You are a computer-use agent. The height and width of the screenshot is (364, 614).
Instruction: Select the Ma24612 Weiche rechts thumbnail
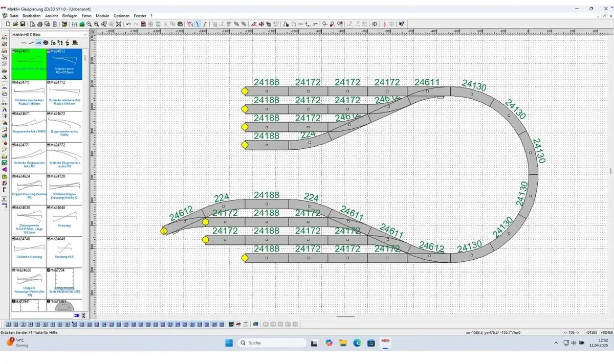pyautogui.click(x=64, y=64)
